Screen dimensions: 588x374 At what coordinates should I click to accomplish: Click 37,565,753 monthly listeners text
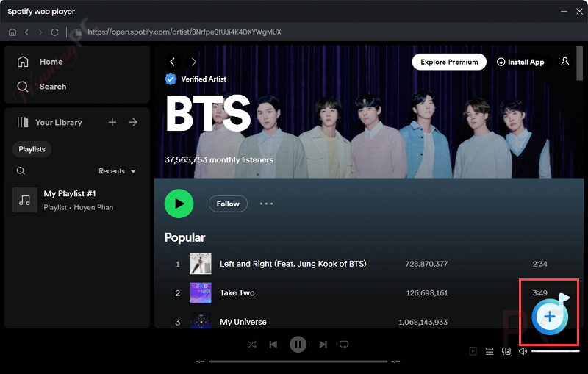pos(219,159)
